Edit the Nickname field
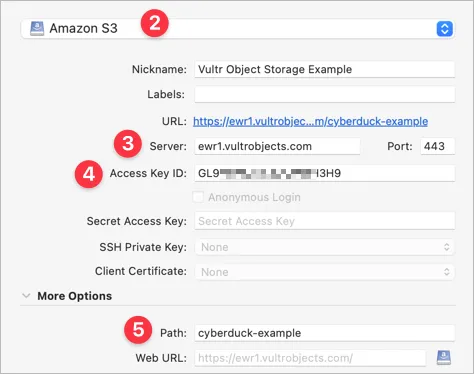The image size is (474, 374). coord(324,69)
